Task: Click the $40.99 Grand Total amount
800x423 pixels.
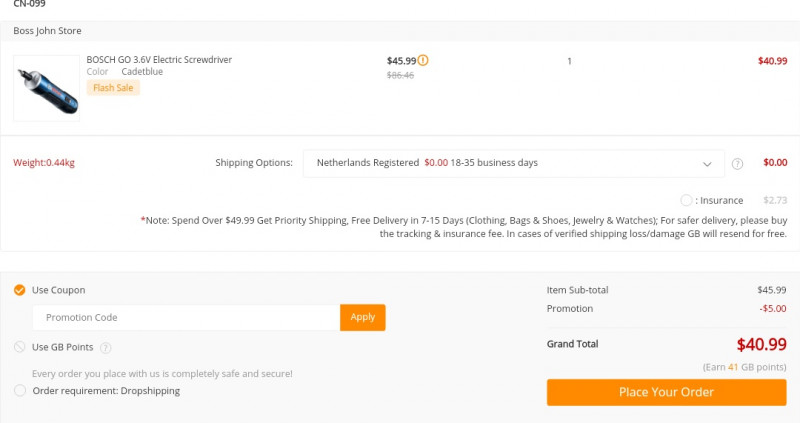Action: [761, 344]
